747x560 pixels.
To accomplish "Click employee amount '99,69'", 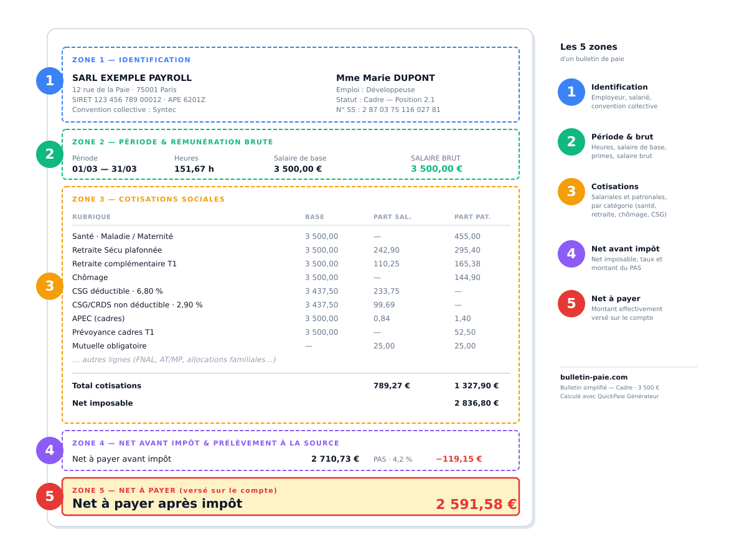I will (x=384, y=305).
